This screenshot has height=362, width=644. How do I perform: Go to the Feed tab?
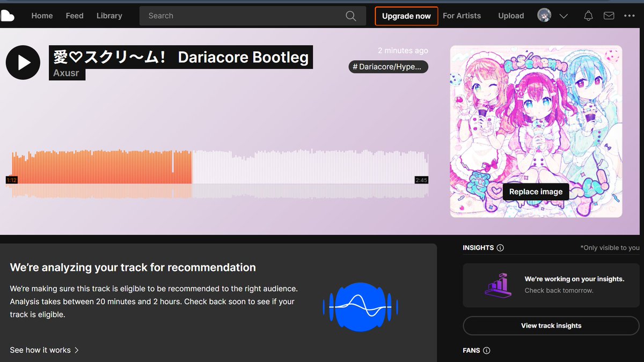[x=75, y=16]
